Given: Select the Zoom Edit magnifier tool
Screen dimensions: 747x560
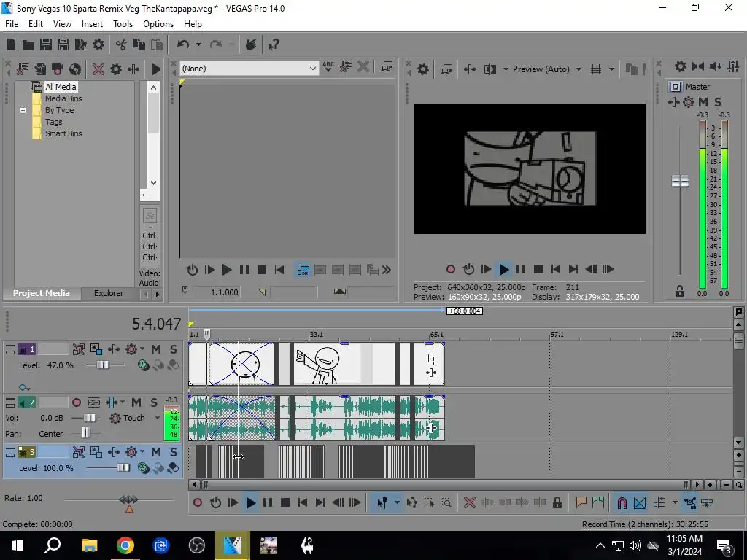Looking at the screenshot, I should click(446, 503).
